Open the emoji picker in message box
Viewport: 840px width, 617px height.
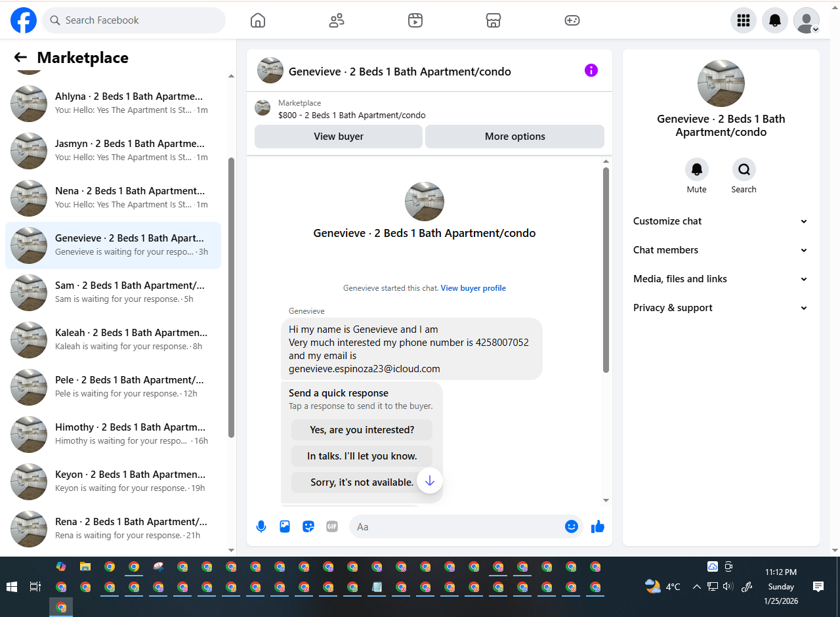[x=572, y=526]
